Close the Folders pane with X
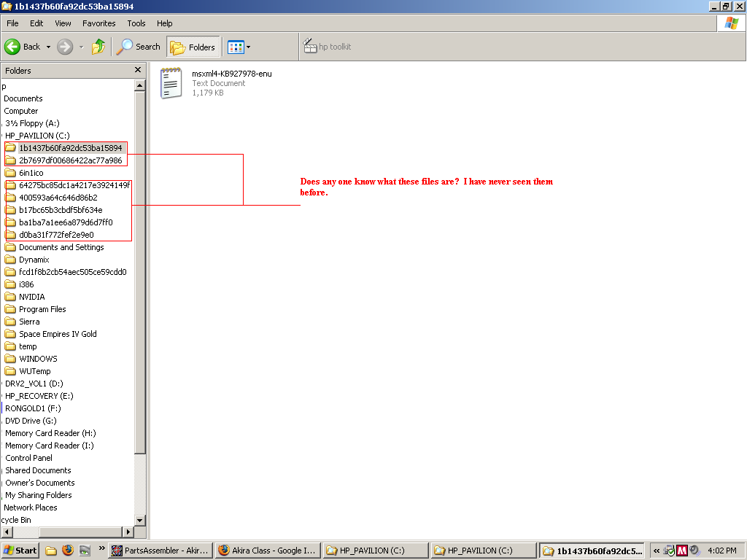Screen dimensions: 747x560 tap(138, 70)
